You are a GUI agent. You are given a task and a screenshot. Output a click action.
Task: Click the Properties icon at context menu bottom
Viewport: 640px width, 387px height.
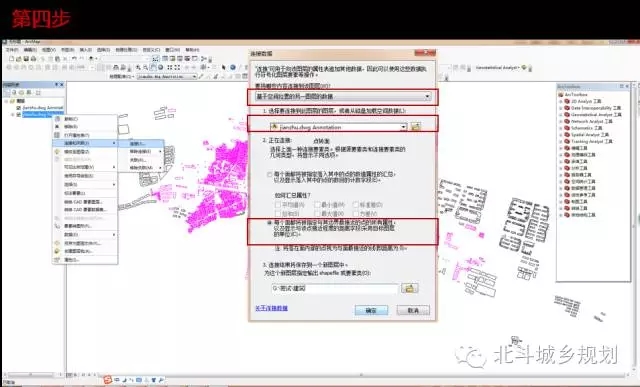pos(58,259)
